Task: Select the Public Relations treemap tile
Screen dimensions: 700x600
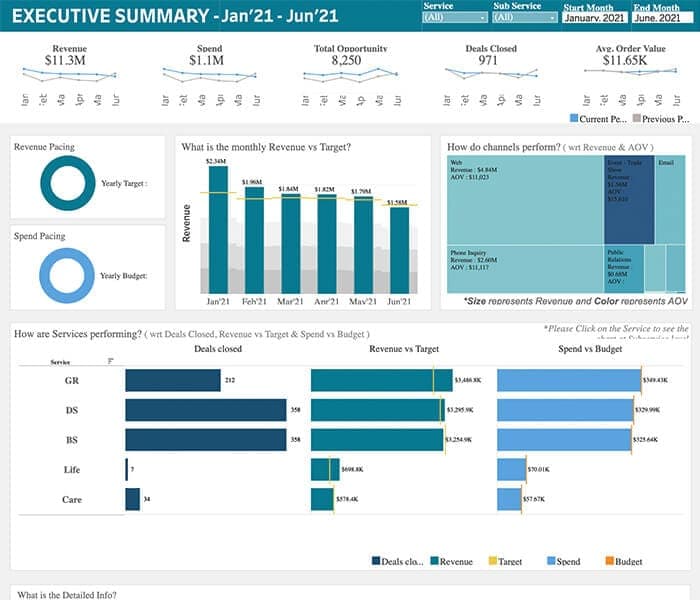Action: (x=624, y=269)
